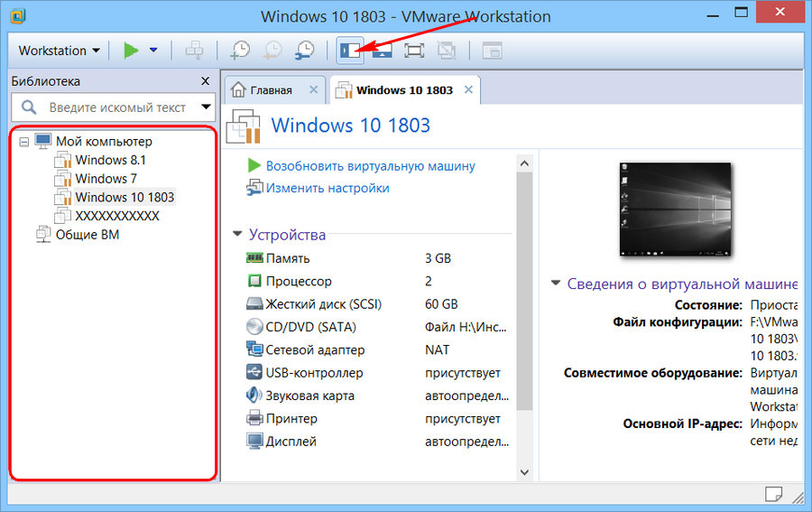Select Общие ВМ in the library

click(87, 235)
